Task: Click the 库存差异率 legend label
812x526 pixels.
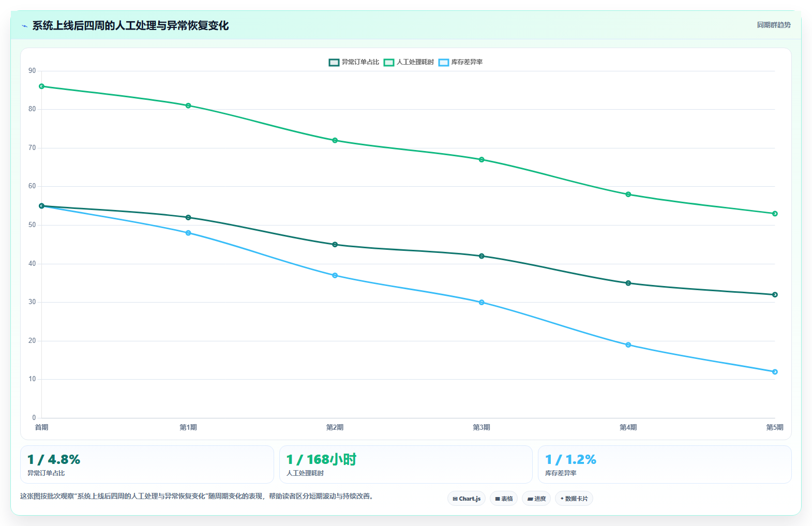Action: (x=467, y=62)
